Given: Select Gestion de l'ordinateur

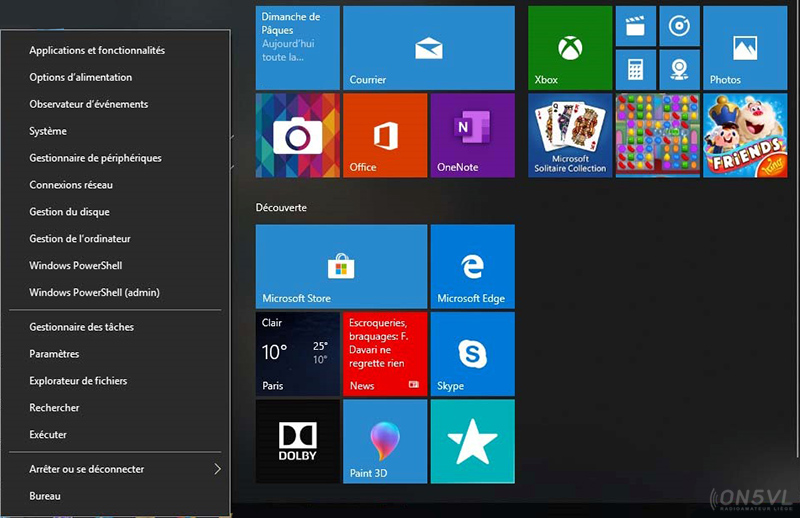Looking at the screenshot, I should tap(115, 238).
